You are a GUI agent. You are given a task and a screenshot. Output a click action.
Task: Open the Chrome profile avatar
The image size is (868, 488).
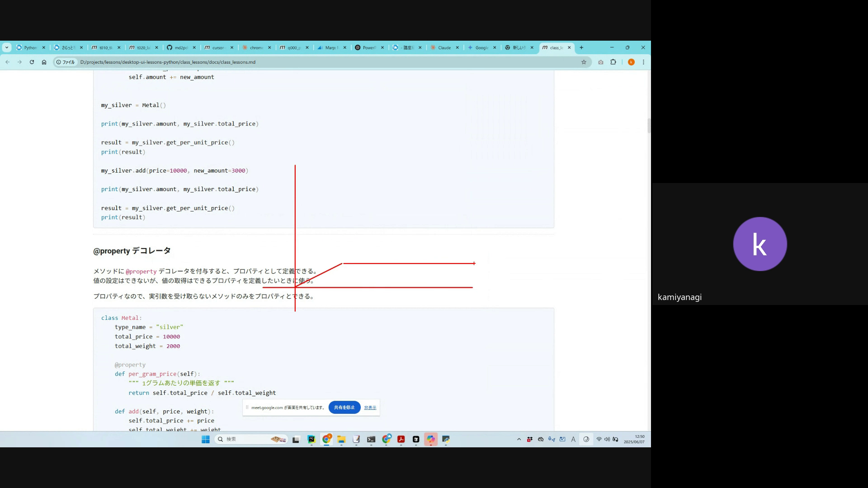(631, 62)
